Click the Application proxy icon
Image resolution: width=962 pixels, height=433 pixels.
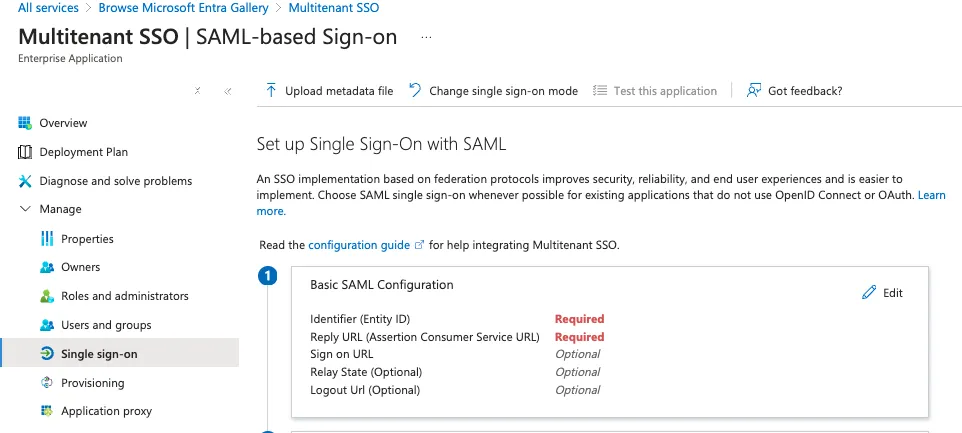[x=47, y=411]
